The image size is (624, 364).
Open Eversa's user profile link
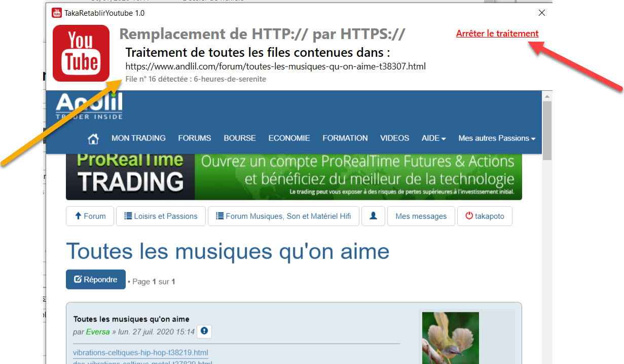click(x=97, y=332)
